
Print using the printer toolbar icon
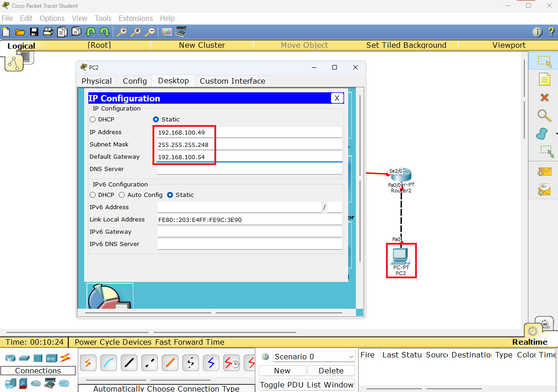pos(48,32)
